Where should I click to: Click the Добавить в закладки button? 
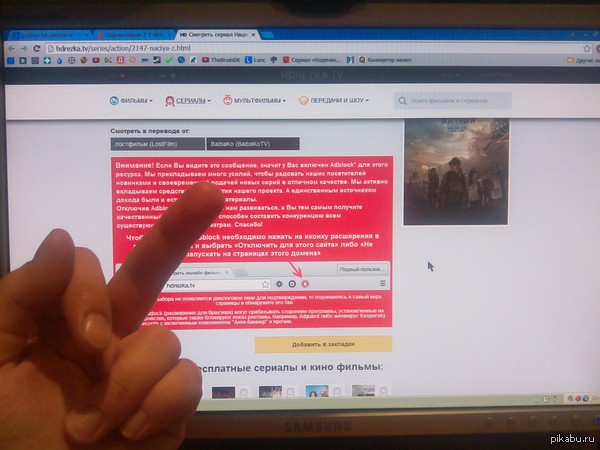(322, 344)
